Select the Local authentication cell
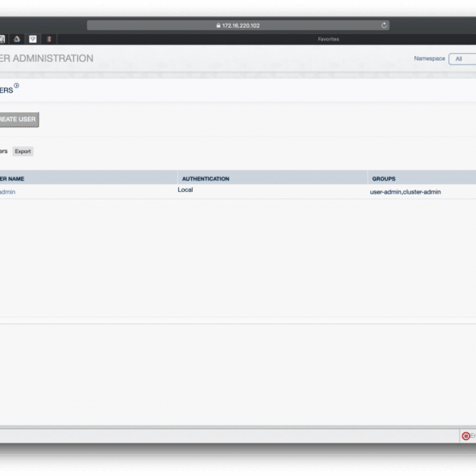 click(x=186, y=190)
